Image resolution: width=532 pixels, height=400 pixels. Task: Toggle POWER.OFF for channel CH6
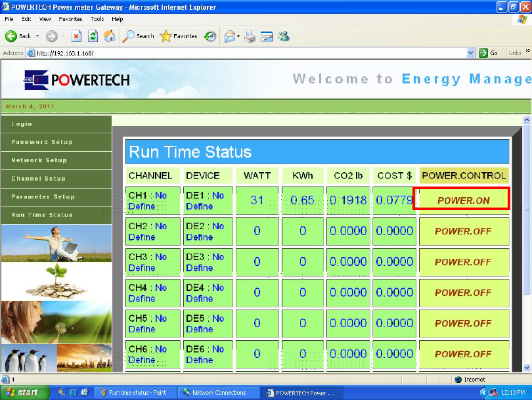point(464,354)
